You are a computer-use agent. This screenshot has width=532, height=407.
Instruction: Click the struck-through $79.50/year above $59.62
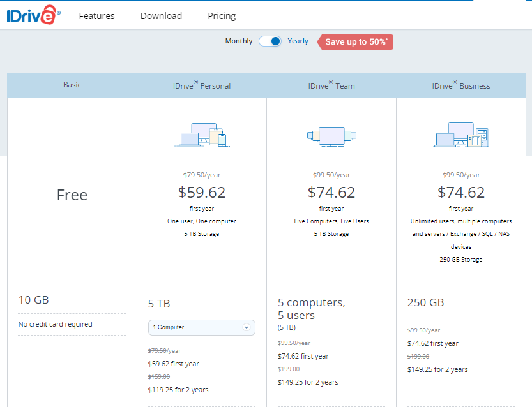click(x=202, y=175)
